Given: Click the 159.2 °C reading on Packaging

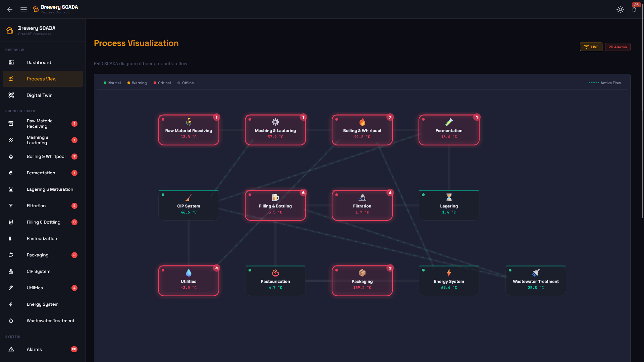Looking at the screenshot, I should [362, 288].
